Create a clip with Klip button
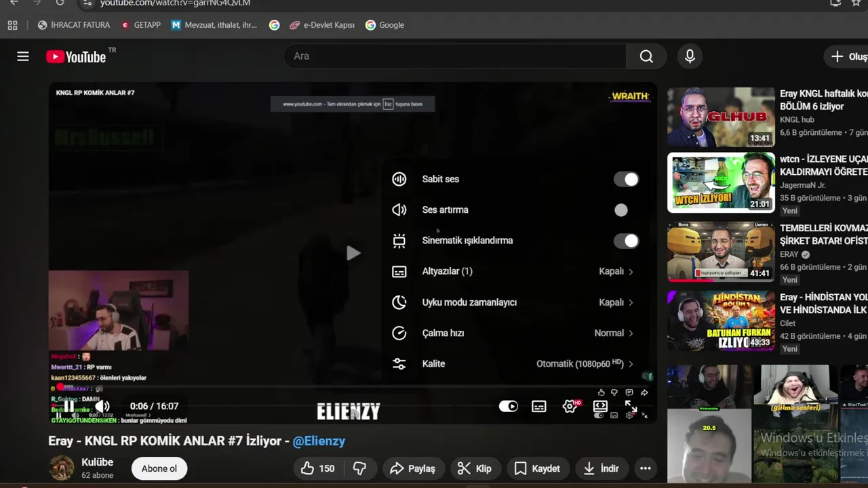Screen dimensions: 868x488 pyautogui.click(x=474, y=468)
